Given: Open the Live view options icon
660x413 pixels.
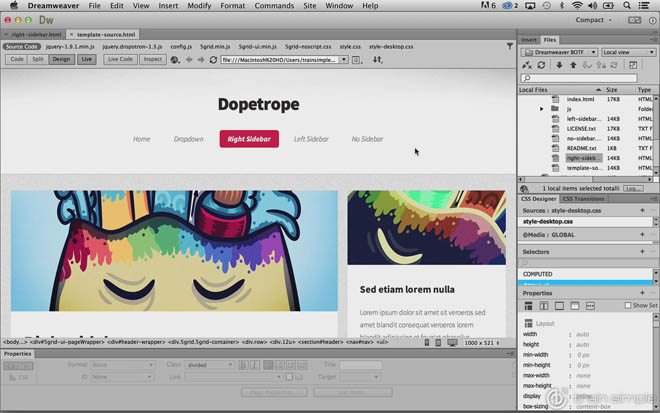Looking at the screenshot, I should [x=357, y=60].
